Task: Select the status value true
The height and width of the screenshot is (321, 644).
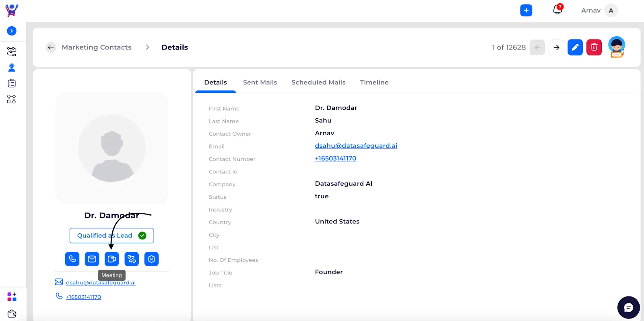Action: [322, 196]
